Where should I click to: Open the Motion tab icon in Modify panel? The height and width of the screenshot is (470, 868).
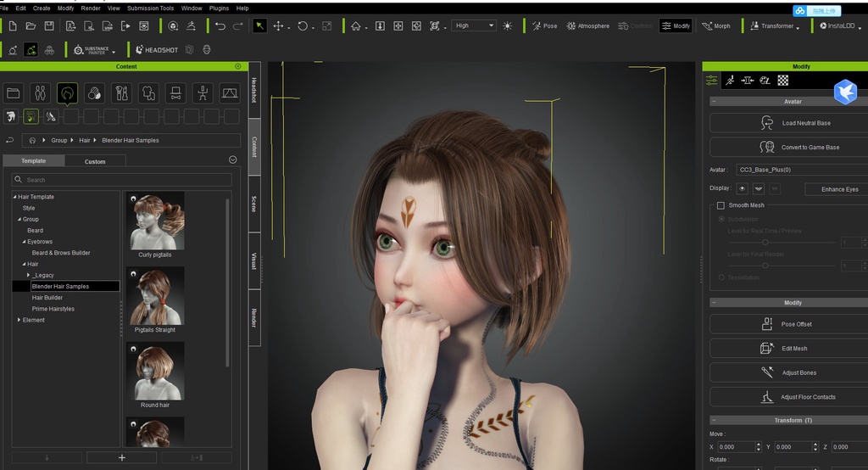coord(730,81)
